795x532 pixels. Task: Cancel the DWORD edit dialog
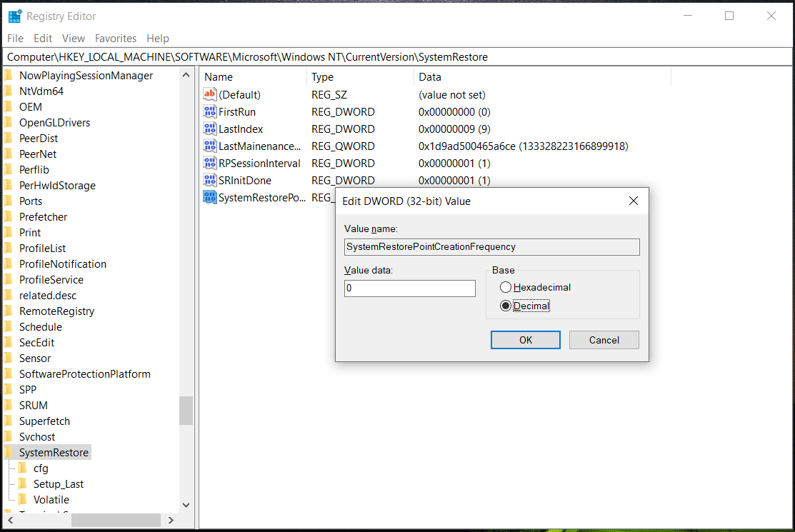click(604, 340)
